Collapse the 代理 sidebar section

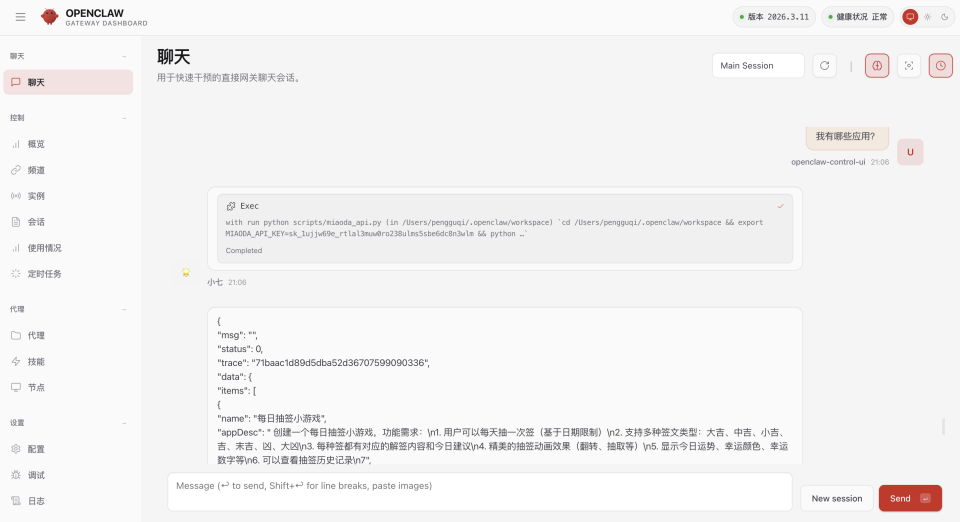[x=124, y=309]
